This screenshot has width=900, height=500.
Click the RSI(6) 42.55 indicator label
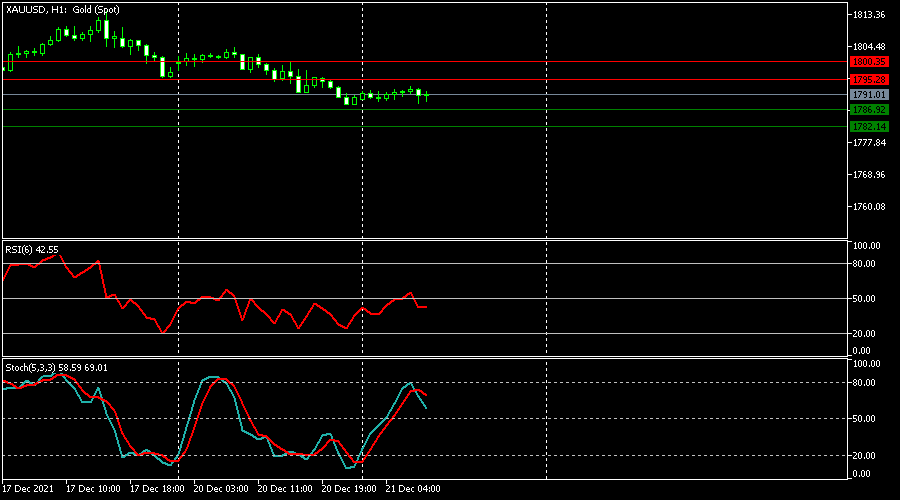[x=32, y=250]
